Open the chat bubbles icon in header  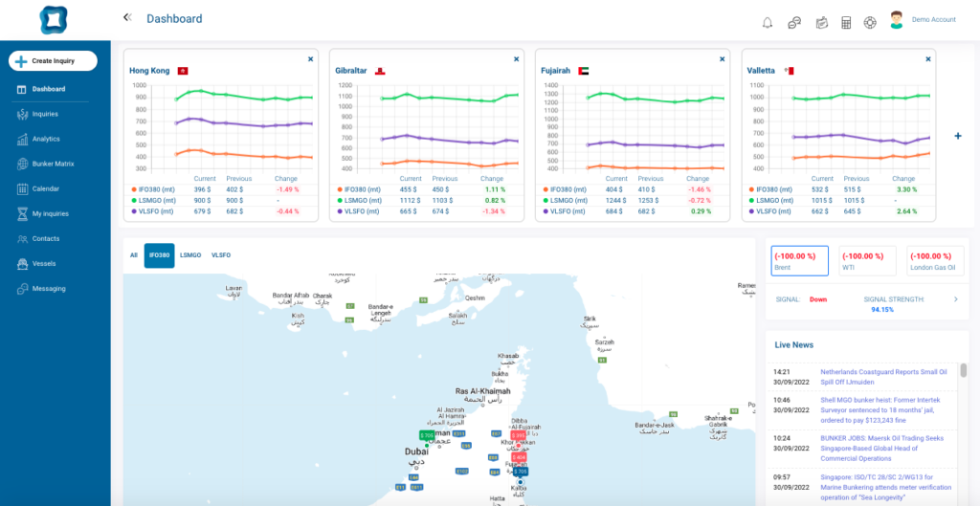[794, 23]
